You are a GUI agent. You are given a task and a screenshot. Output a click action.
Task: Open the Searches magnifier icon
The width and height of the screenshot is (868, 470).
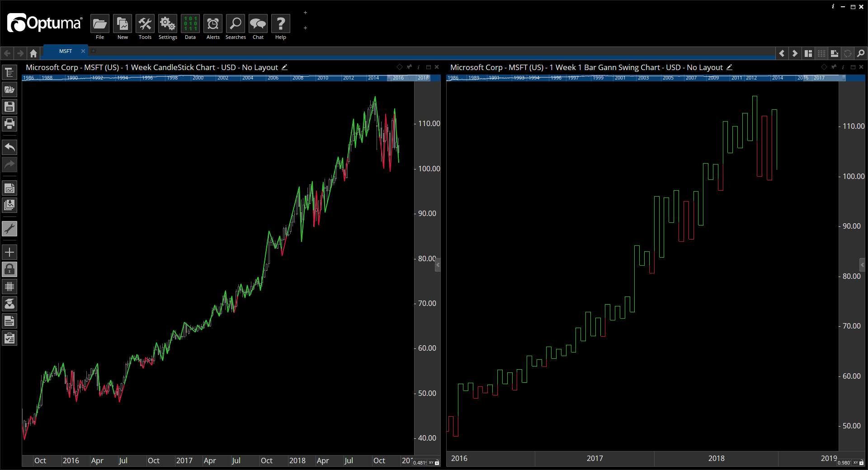point(236,23)
